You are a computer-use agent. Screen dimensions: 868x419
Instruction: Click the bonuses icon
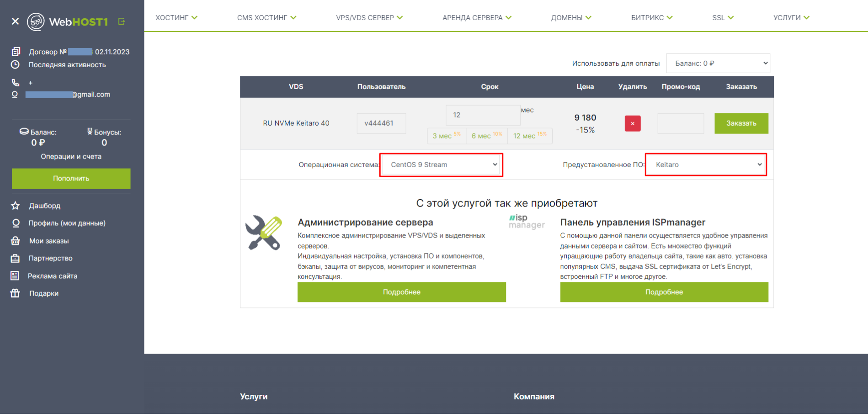coord(90,132)
